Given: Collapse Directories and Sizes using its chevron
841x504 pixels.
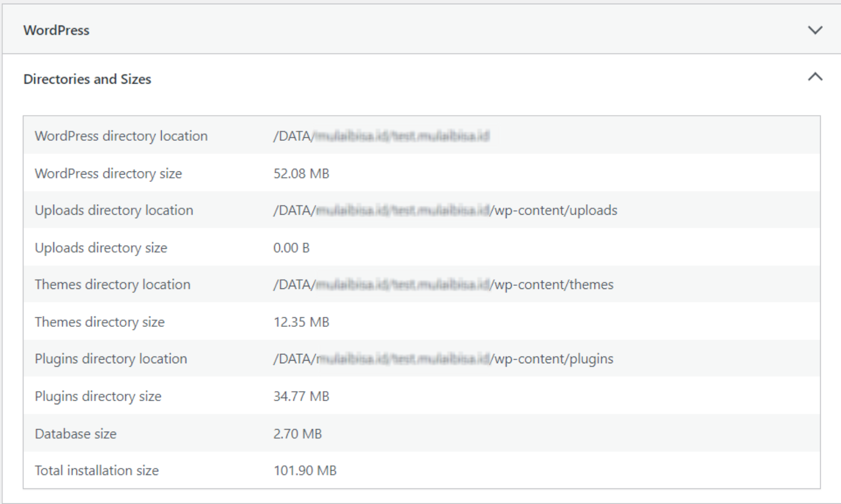Looking at the screenshot, I should pos(815,77).
